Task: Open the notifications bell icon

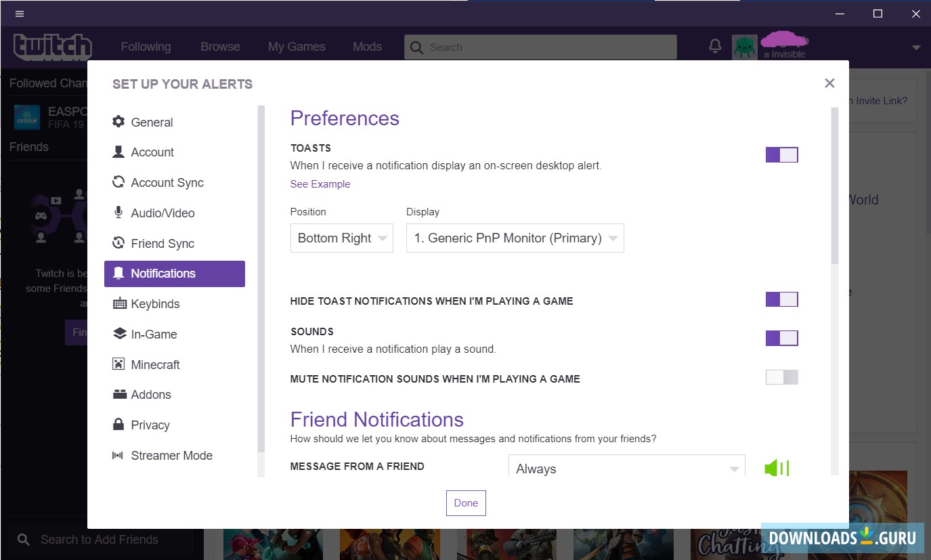Action: click(x=118, y=273)
